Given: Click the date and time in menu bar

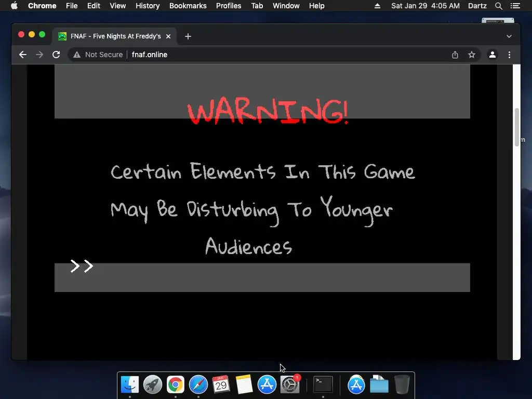Looking at the screenshot, I should [x=425, y=6].
